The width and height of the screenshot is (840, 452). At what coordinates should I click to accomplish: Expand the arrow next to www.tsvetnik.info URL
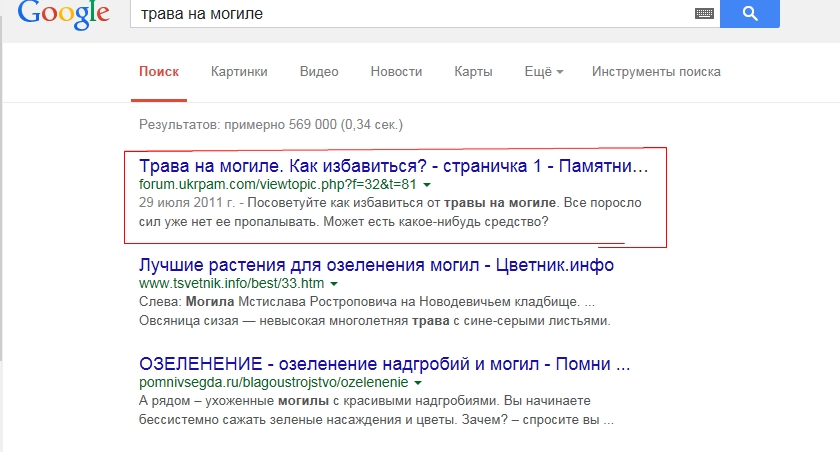coord(334,284)
